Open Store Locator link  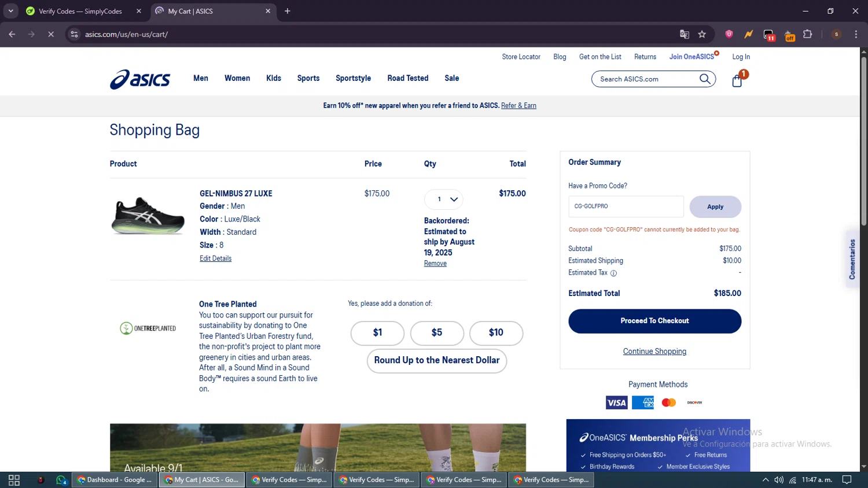521,57
